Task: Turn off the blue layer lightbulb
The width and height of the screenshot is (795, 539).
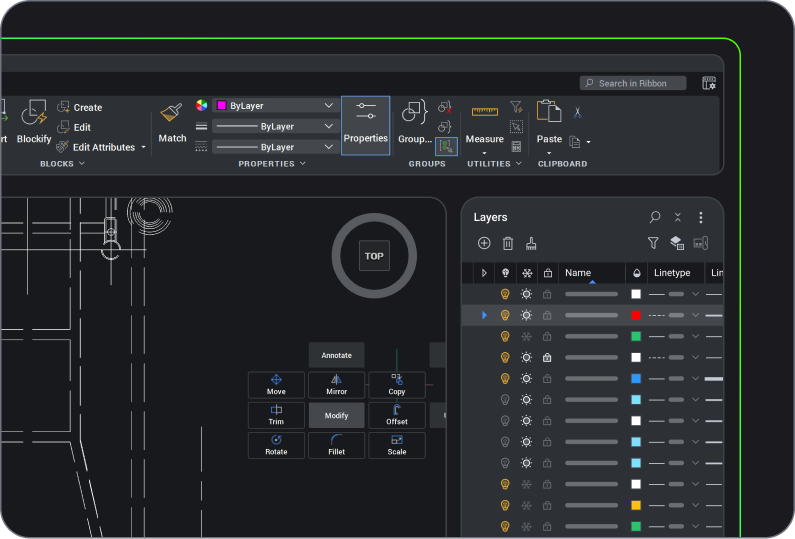Action: (x=505, y=378)
